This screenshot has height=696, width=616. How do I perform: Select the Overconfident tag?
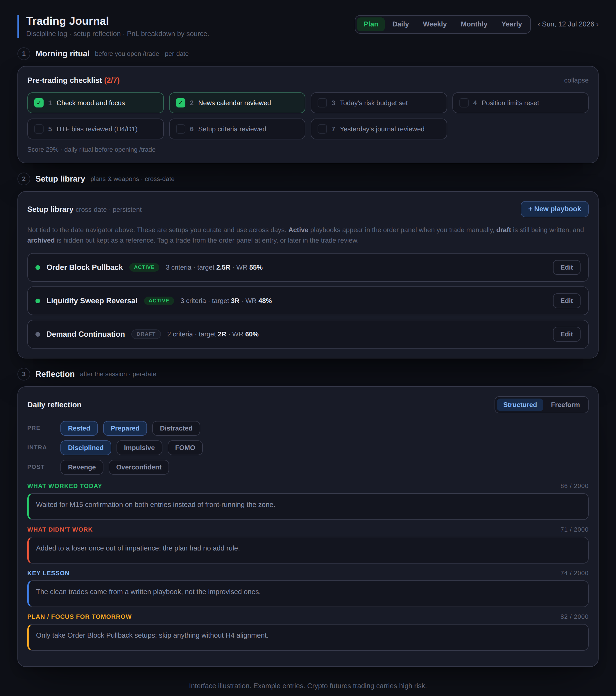pos(139,467)
